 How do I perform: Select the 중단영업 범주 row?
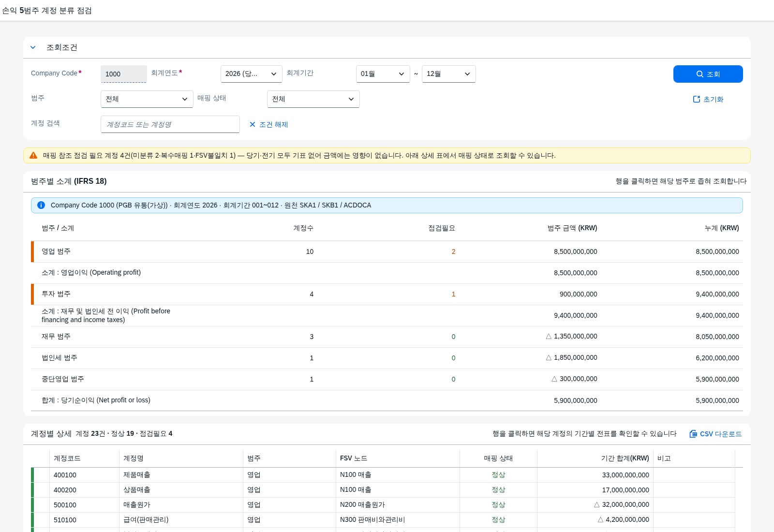coord(387,379)
